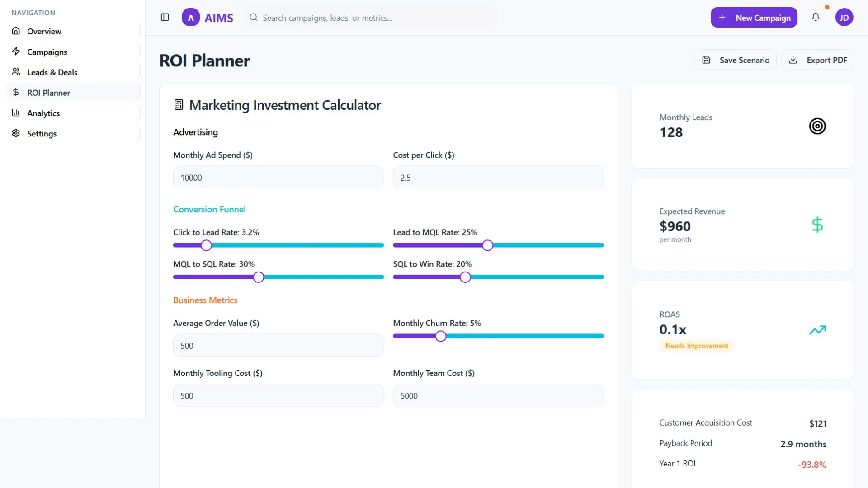Click the ROI Planner page title
The image size is (868, 488).
coord(204,61)
